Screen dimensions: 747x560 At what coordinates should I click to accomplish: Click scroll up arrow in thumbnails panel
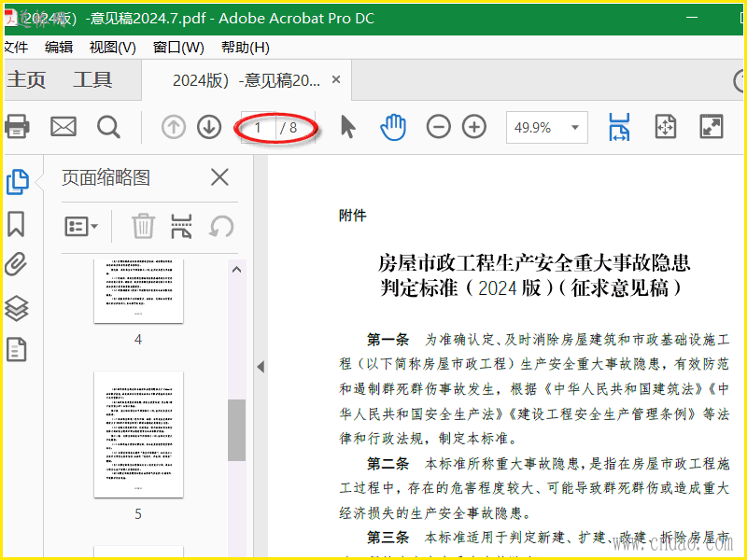(x=237, y=270)
